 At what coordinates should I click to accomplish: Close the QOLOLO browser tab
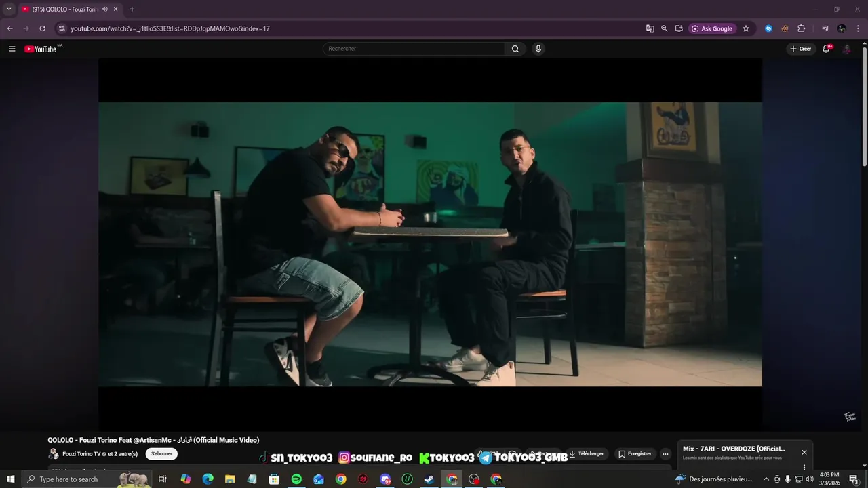pos(115,9)
